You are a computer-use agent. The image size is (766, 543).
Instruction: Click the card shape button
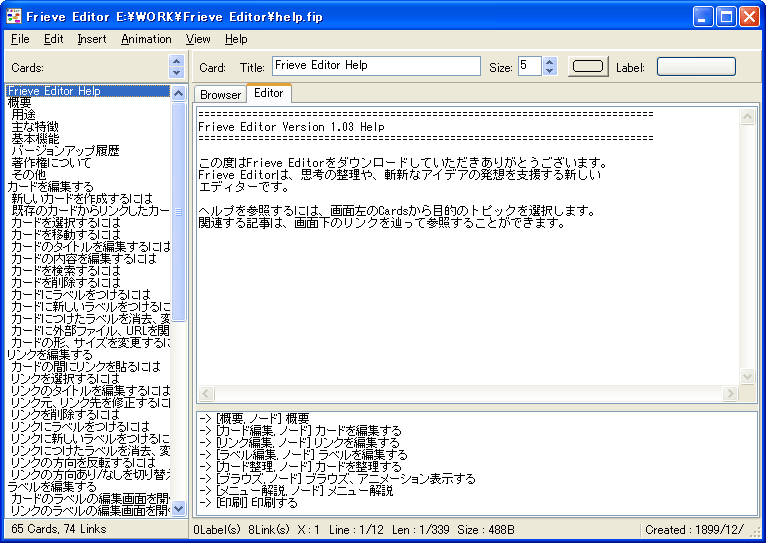click(588, 66)
